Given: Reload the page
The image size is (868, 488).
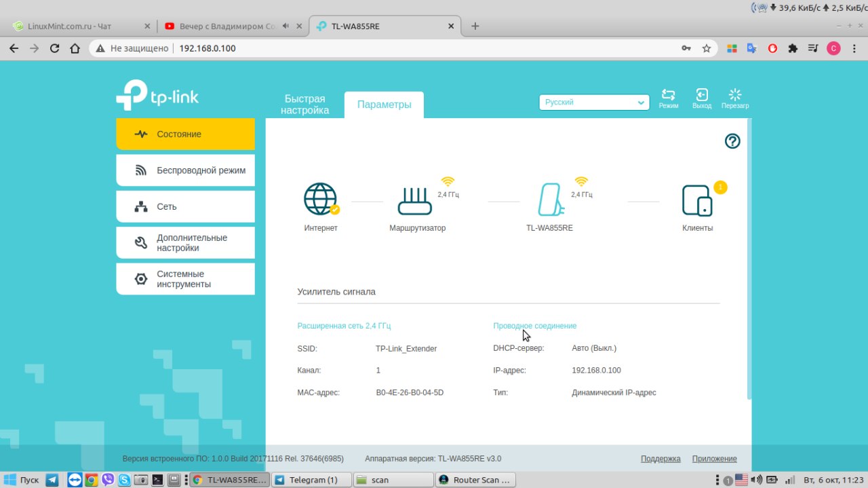Looking at the screenshot, I should point(55,48).
